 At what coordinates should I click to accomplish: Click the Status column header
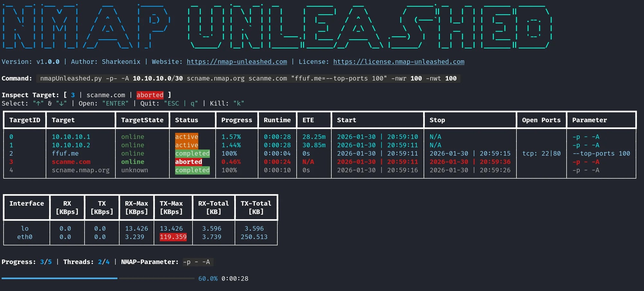coord(187,120)
